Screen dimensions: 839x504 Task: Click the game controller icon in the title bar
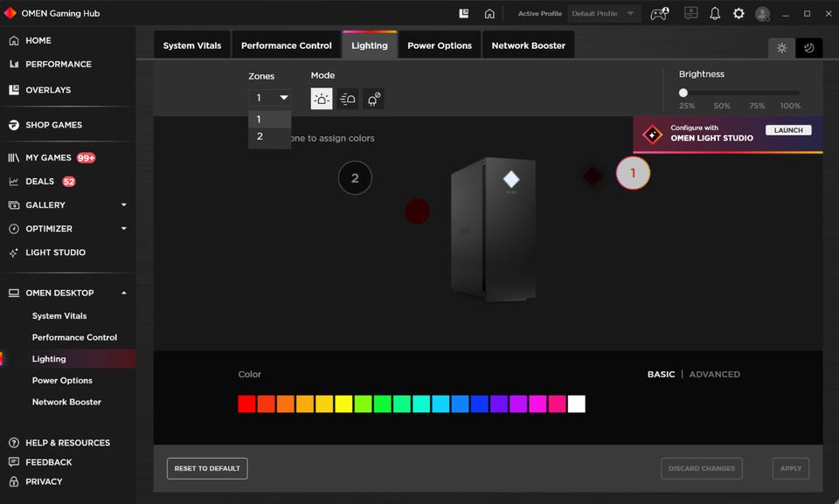[x=660, y=14]
